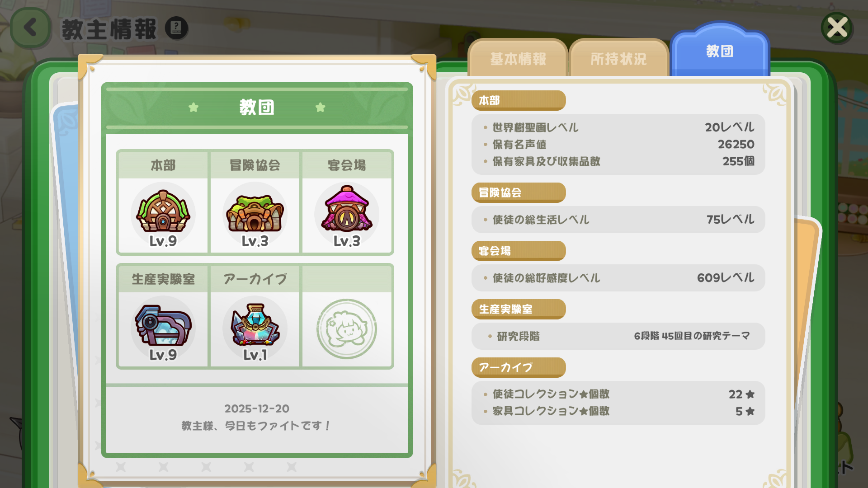Screen dimensions: 868x488
Task: Click the 使徒コレクション star count row
Action: [x=618, y=394]
